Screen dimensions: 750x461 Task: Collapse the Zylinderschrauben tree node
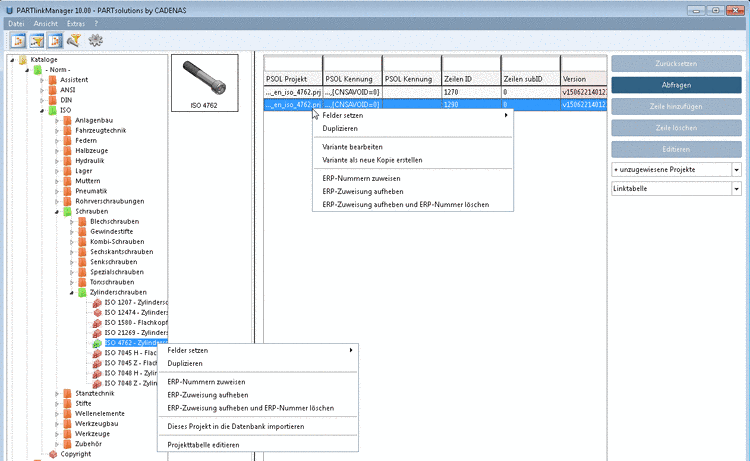point(72,292)
